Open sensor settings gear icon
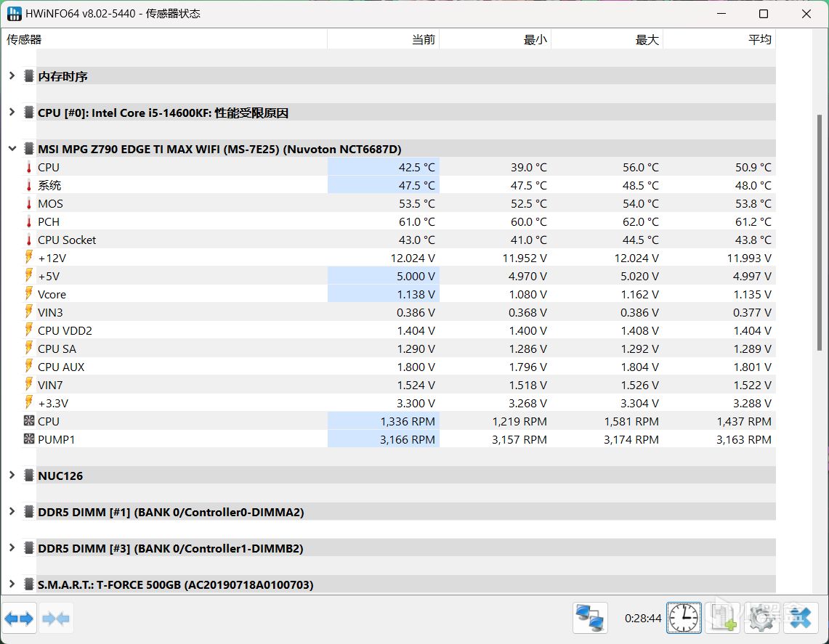829x644 pixels. click(761, 618)
